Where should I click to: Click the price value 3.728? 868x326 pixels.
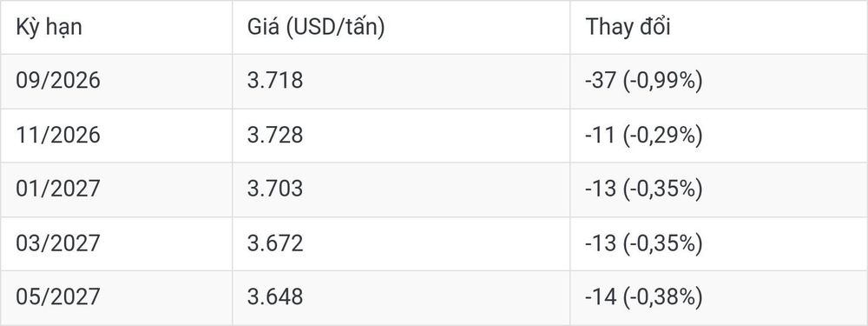click(275, 136)
